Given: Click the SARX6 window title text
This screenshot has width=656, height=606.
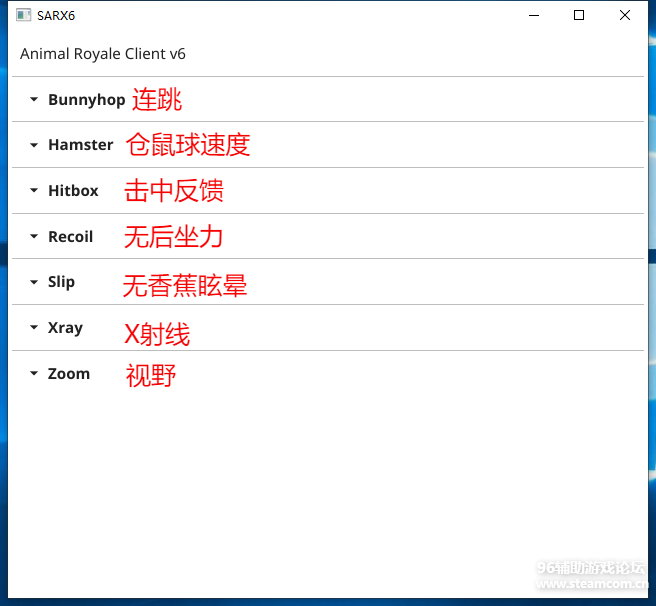Looking at the screenshot, I should (56, 15).
